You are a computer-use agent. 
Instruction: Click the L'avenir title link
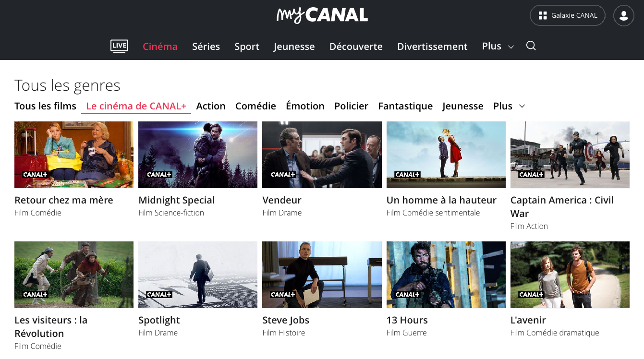click(x=528, y=320)
